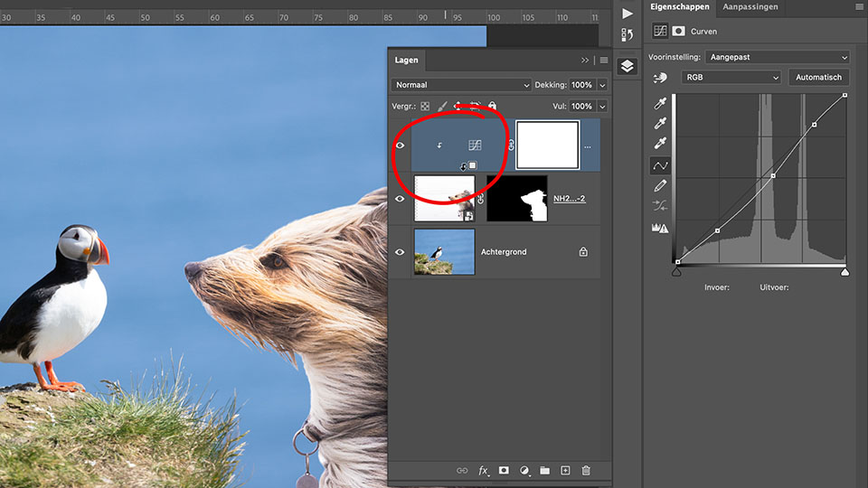This screenshot has width=868, height=488.
Task: Add a layer mask using the mask icon
Action: click(504, 471)
